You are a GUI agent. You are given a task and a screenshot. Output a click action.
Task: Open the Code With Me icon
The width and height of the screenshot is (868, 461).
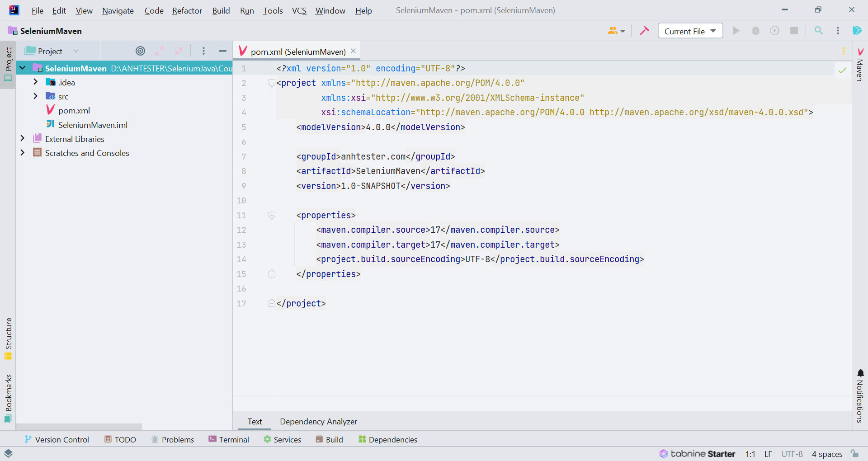(x=616, y=31)
